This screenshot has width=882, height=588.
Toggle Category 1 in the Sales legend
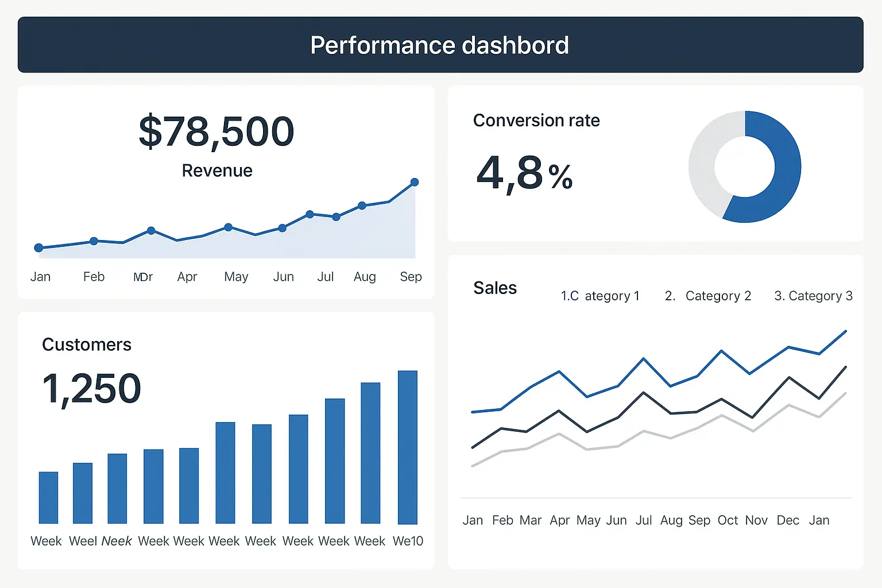[600, 296]
